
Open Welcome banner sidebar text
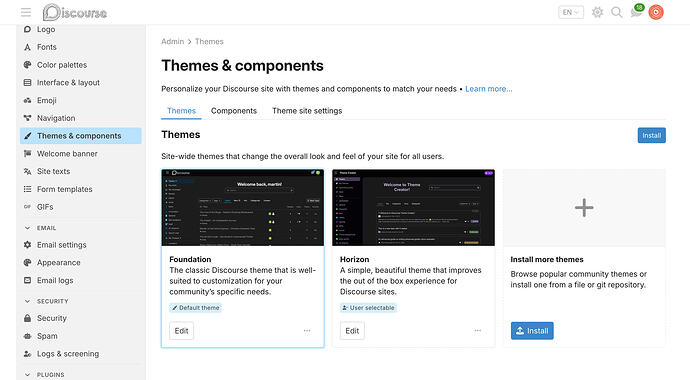67,153
